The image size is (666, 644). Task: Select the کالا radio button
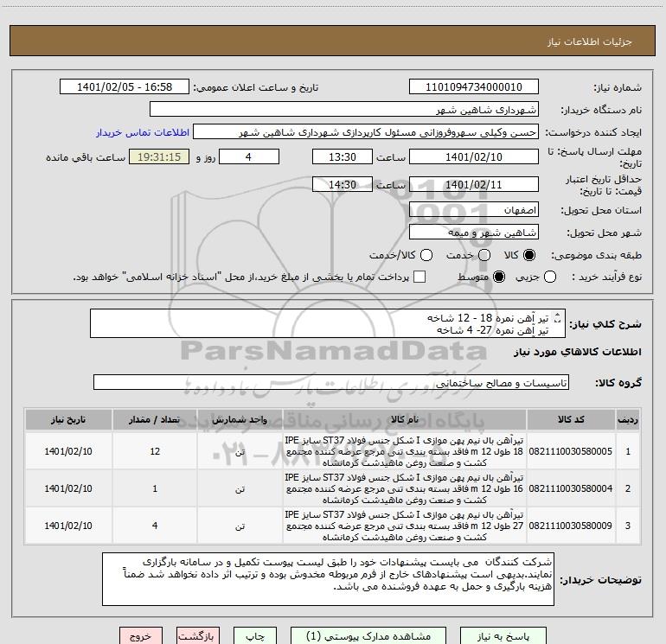coord(529,255)
